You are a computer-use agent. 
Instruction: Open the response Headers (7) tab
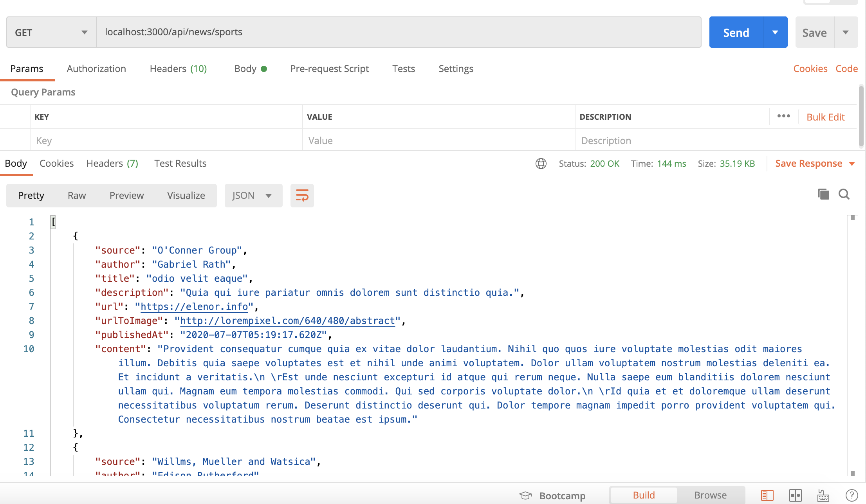coord(112,164)
